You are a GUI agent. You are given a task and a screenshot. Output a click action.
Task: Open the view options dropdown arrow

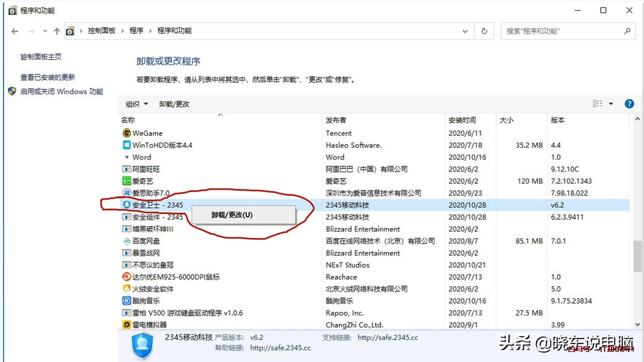[x=611, y=104]
